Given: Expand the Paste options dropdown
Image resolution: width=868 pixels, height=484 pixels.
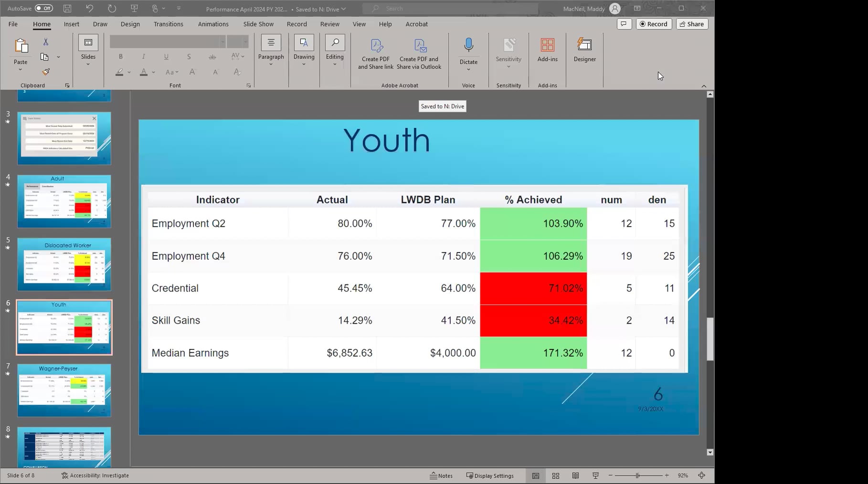Looking at the screenshot, I should tap(21, 70).
